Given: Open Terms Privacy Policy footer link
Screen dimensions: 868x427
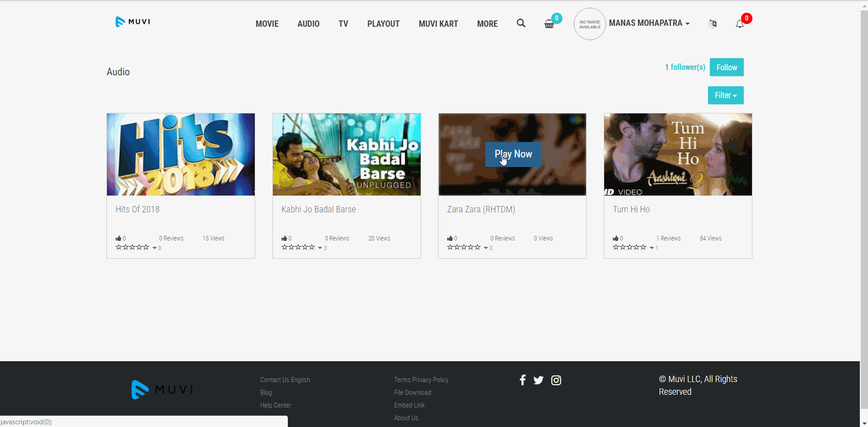Looking at the screenshot, I should (x=421, y=380).
